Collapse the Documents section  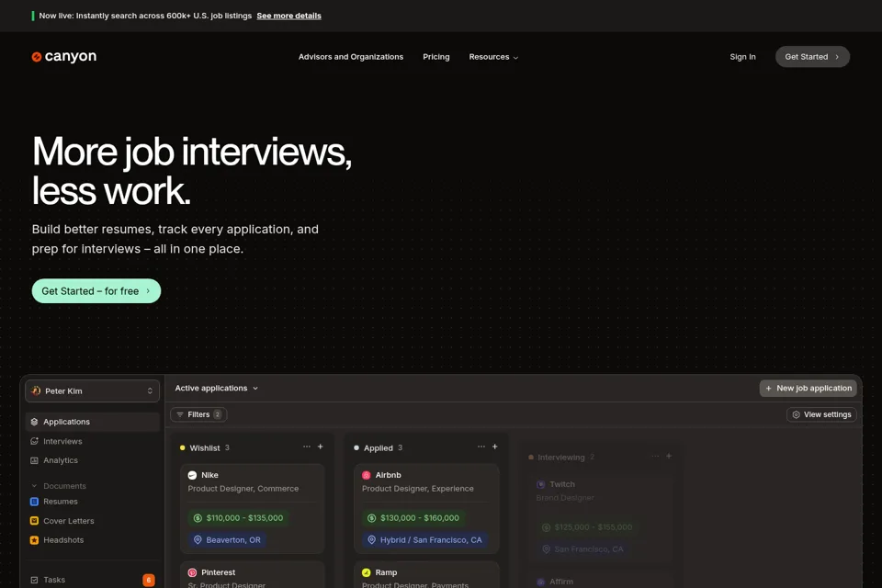tap(34, 486)
